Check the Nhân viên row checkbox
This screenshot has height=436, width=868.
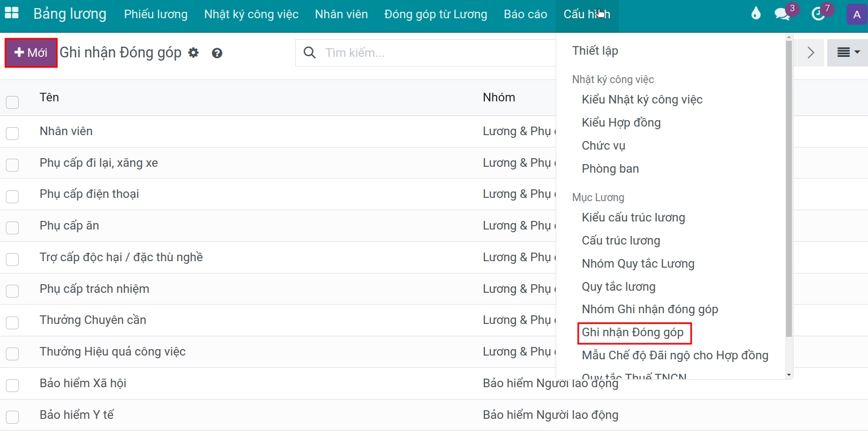click(12, 133)
